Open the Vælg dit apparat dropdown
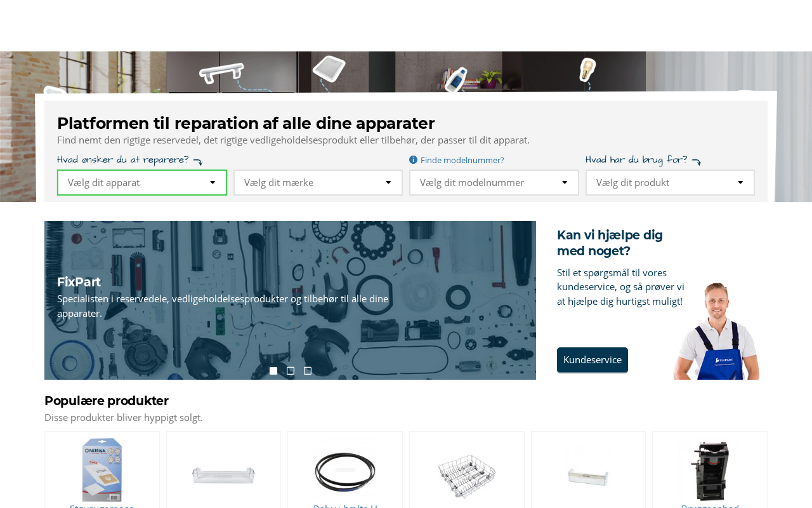Screen dimensions: 812x508 [142, 183]
